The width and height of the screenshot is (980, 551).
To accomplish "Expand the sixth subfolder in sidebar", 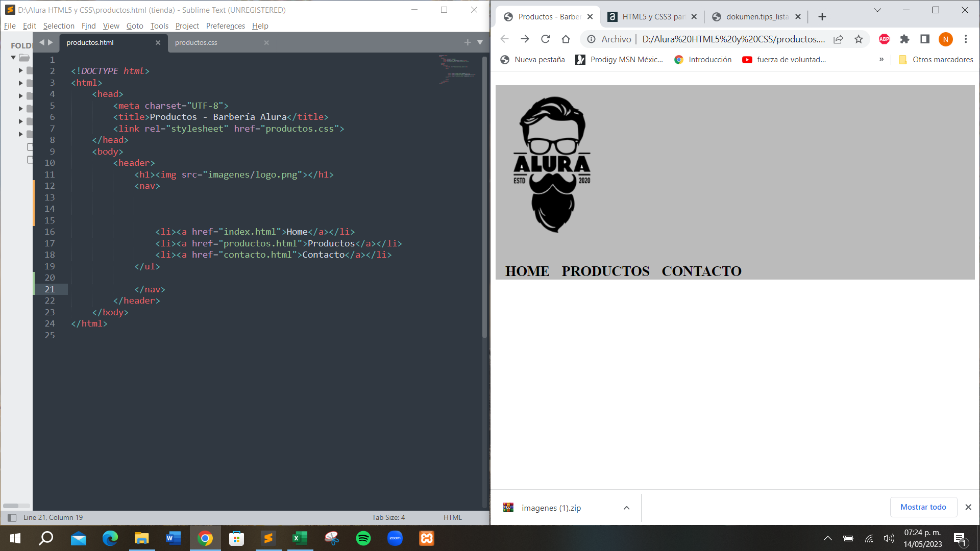I will click(21, 134).
